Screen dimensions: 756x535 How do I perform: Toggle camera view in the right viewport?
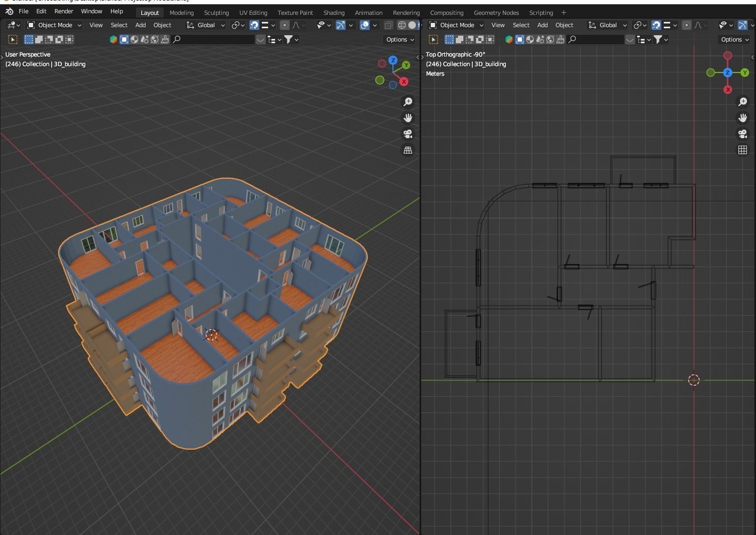(743, 134)
